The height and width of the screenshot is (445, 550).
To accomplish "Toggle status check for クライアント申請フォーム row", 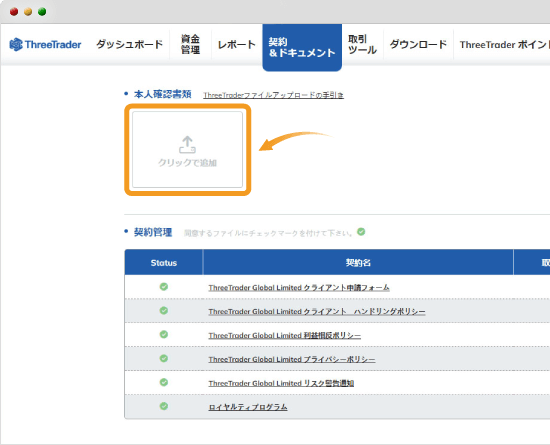I will pos(164,287).
